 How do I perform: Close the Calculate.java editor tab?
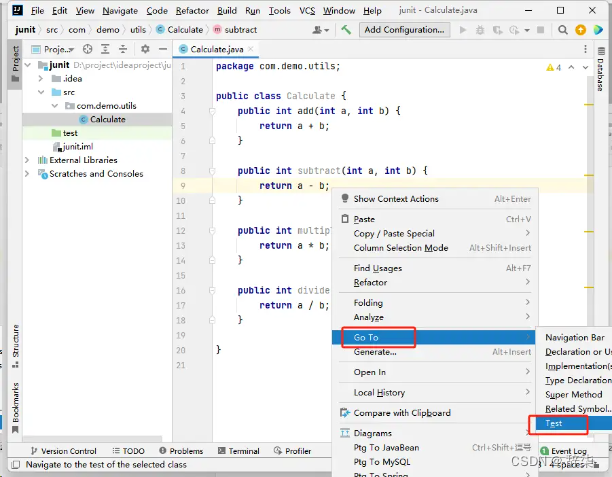pyautogui.click(x=251, y=49)
